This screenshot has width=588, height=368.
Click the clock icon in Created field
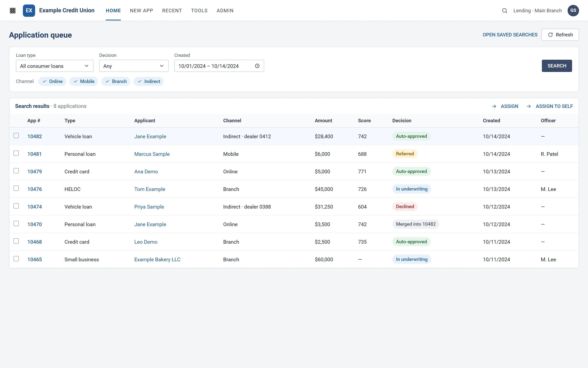257,66
